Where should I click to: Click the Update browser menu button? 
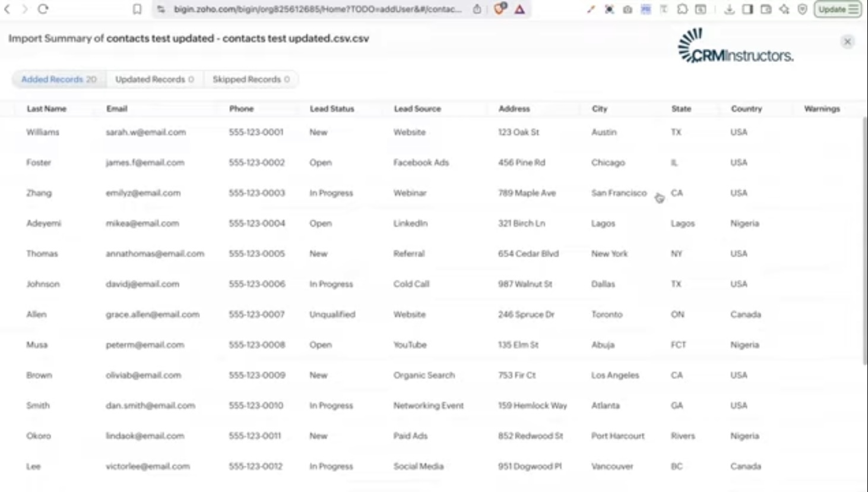(837, 9)
